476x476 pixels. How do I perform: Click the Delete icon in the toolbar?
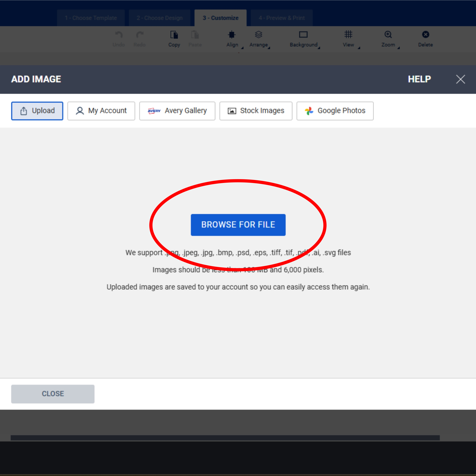(425, 34)
